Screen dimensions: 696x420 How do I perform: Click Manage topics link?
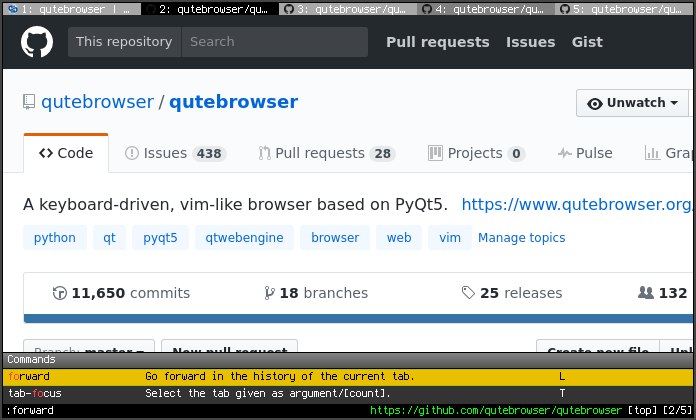click(x=522, y=238)
